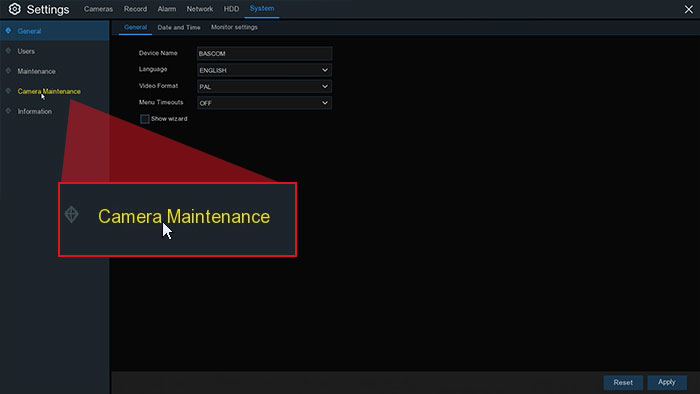This screenshot has width=700, height=394.
Task: Click the Device Name label
Action: (158, 53)
